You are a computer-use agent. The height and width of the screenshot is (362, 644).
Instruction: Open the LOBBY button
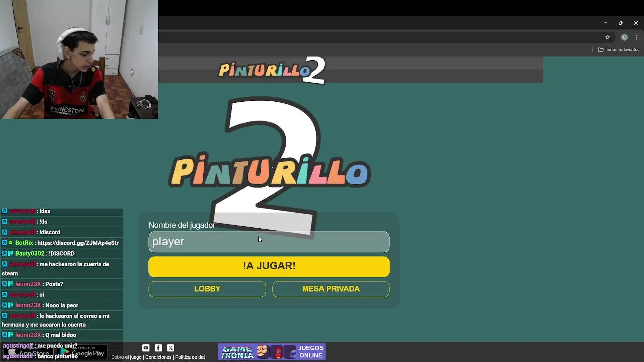(x=207, y=289)
